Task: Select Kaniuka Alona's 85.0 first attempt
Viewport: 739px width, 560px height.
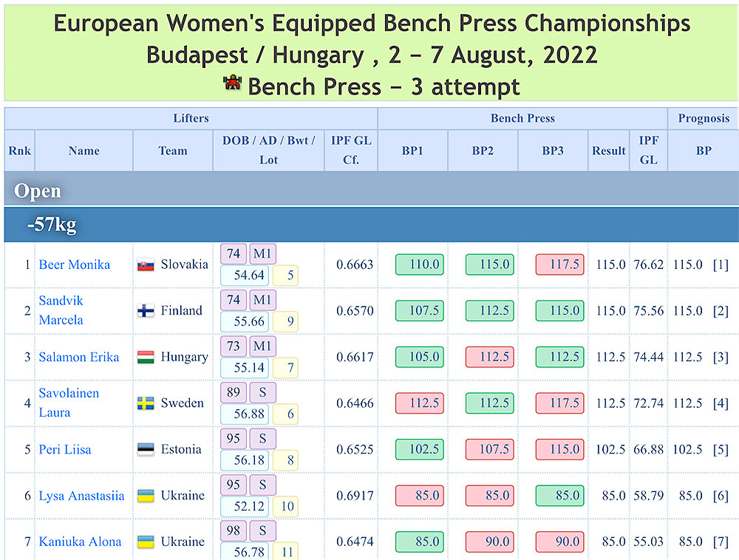Action: pos(420,542)
